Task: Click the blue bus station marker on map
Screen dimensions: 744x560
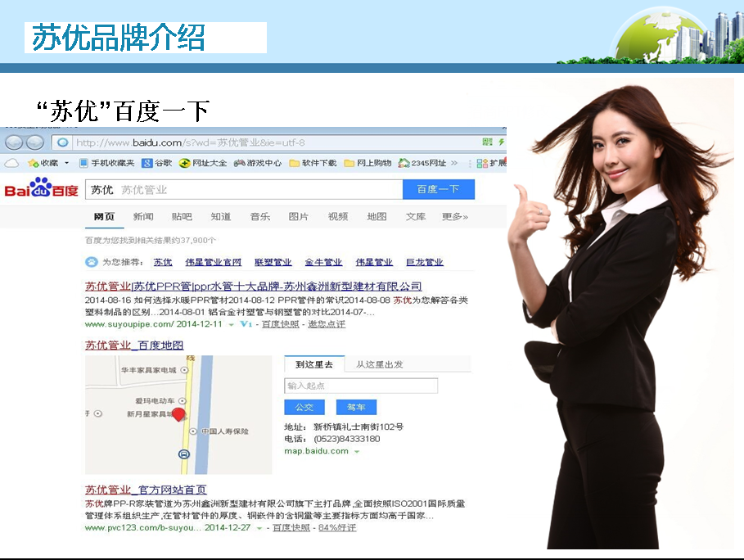Action: (184, 454)
